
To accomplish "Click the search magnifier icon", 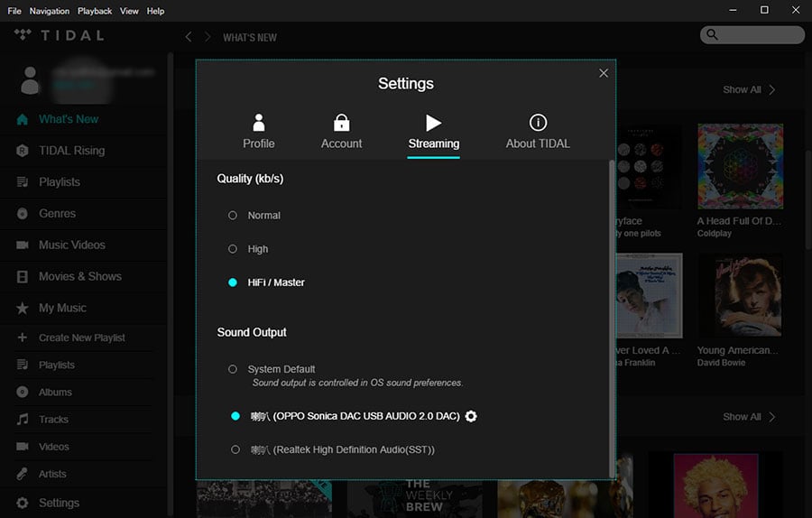I will 713,34.
